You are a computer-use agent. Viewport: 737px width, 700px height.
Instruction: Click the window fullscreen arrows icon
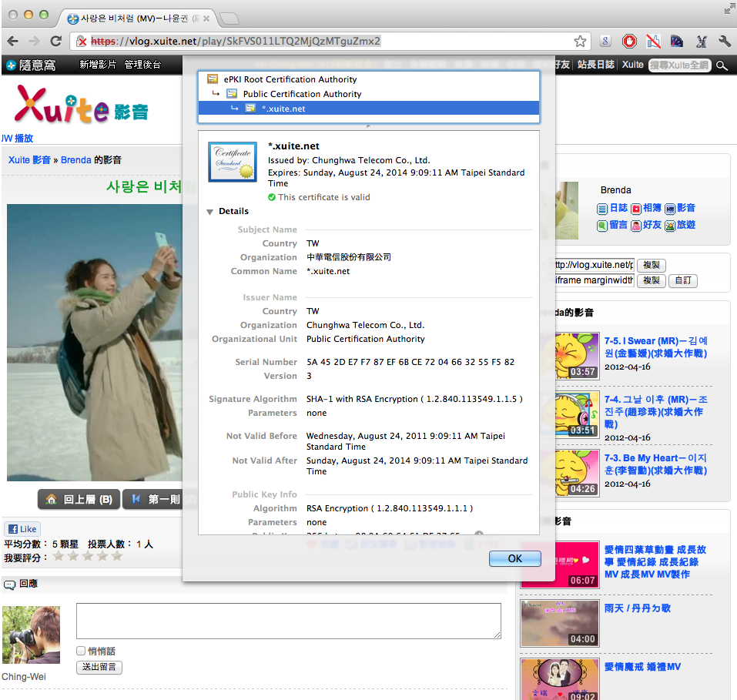pyautogui.click(x=729, y=8)
